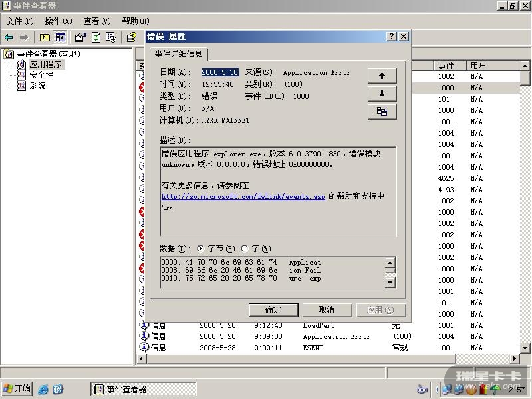Click the Forward arrow toolbar icon
532x399 pixels.
click(x=24, y=37)
